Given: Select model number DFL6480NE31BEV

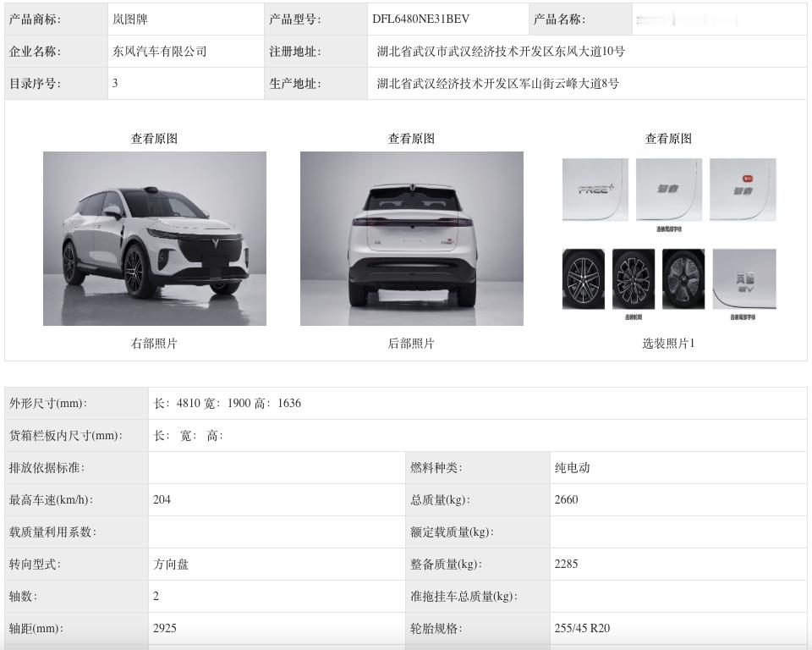Looking at the screenshot, I should (x=420, y=19).
